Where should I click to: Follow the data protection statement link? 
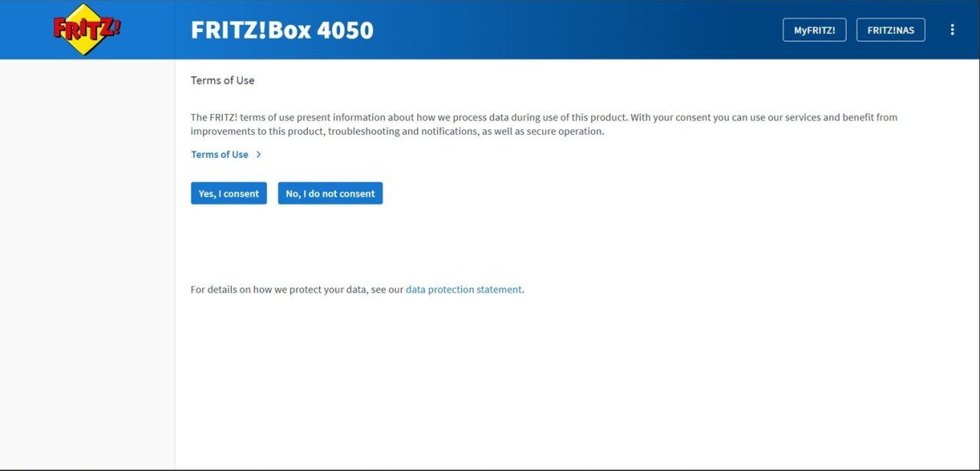point(464,289)
